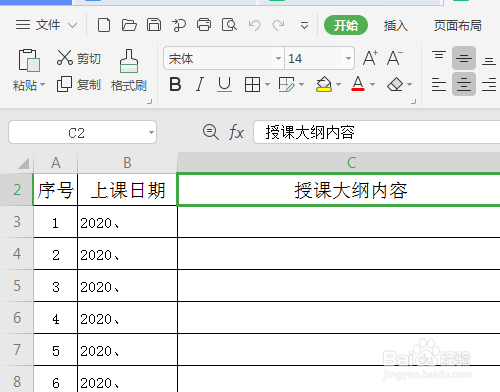
Task: Click 剪切 to cut selection
Action: pyautogui.click(x=79, y=58)
